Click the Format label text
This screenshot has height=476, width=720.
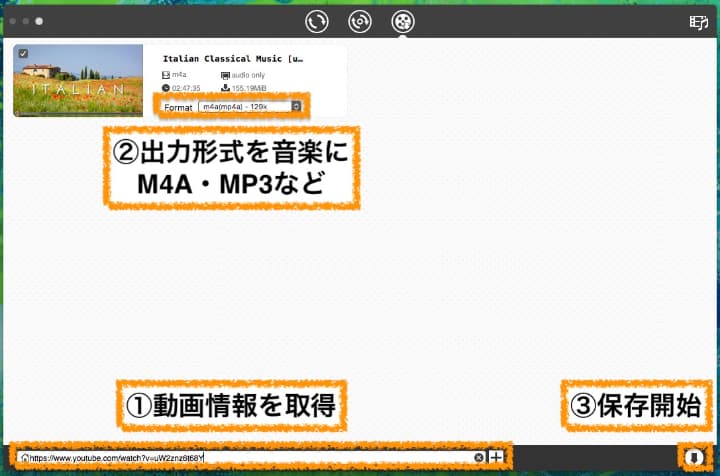tap(177, 107)
